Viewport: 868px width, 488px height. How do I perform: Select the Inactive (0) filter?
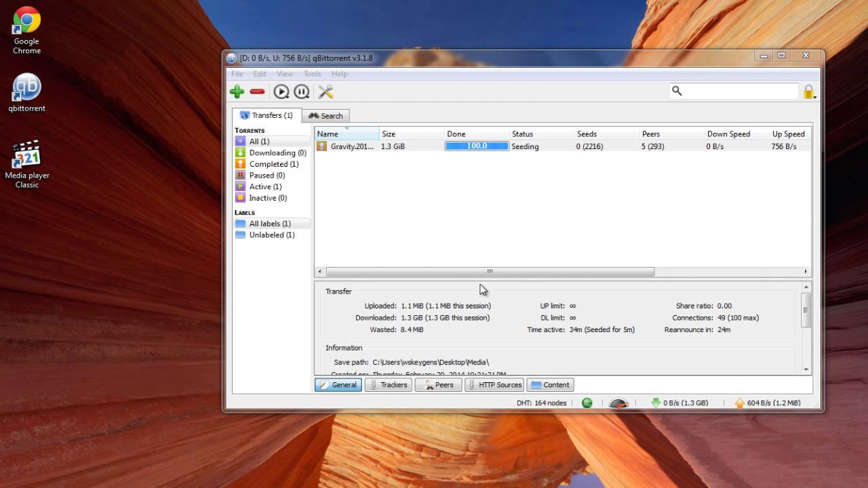pyautogui.click(x=271, y=198)
